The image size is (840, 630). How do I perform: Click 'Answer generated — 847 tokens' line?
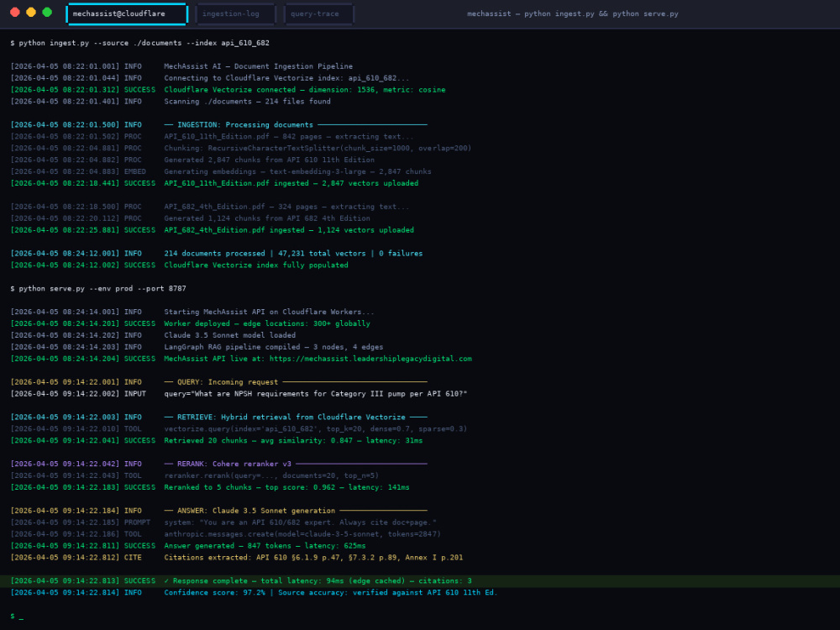[x=188, y=546]
